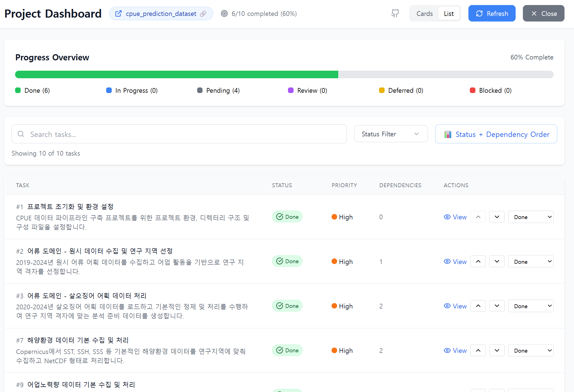View details of task #2

pyautogui.click(x=455, y=262)
